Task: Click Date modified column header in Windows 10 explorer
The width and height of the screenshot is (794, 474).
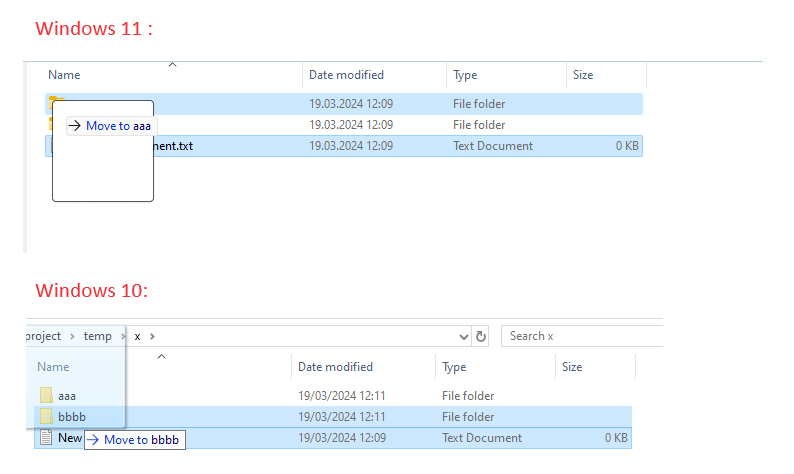Action: (x=335, y=367)
